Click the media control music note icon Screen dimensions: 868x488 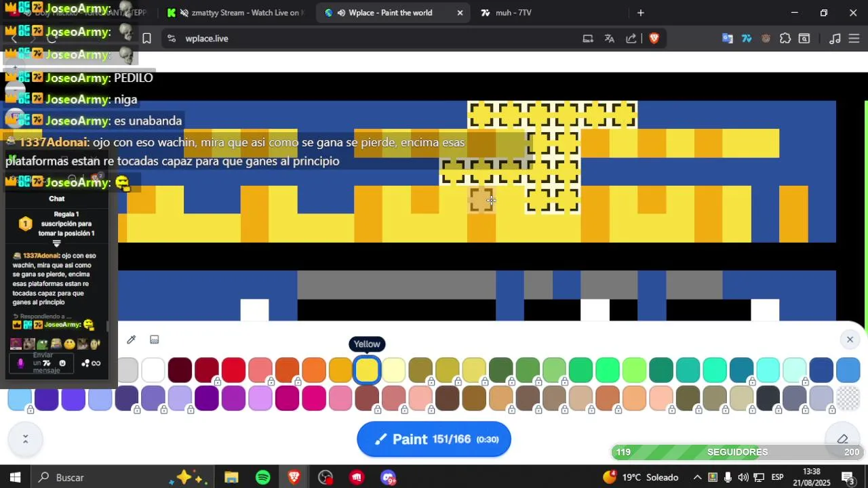click(x=835, y=39)
